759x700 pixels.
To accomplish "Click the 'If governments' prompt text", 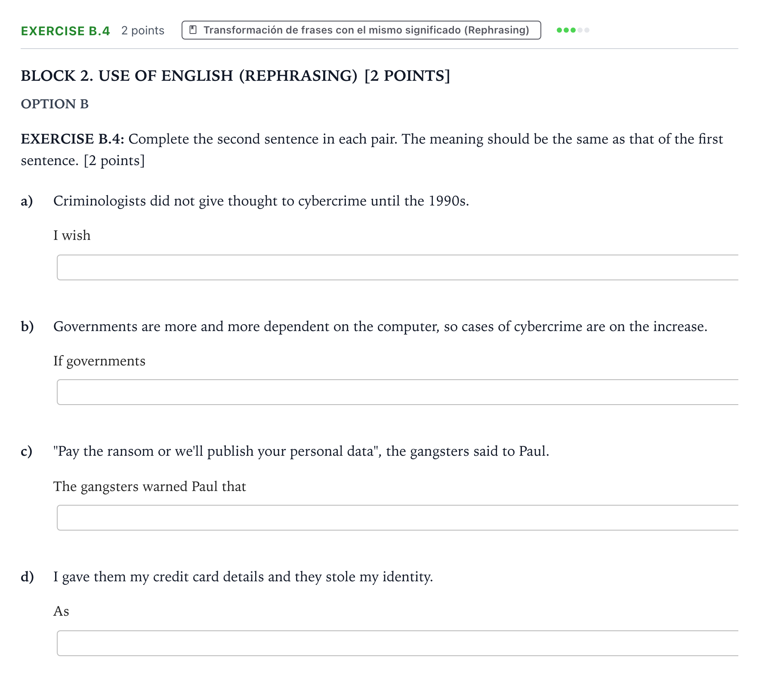I will pyautogui.click(x=99, y=361).
